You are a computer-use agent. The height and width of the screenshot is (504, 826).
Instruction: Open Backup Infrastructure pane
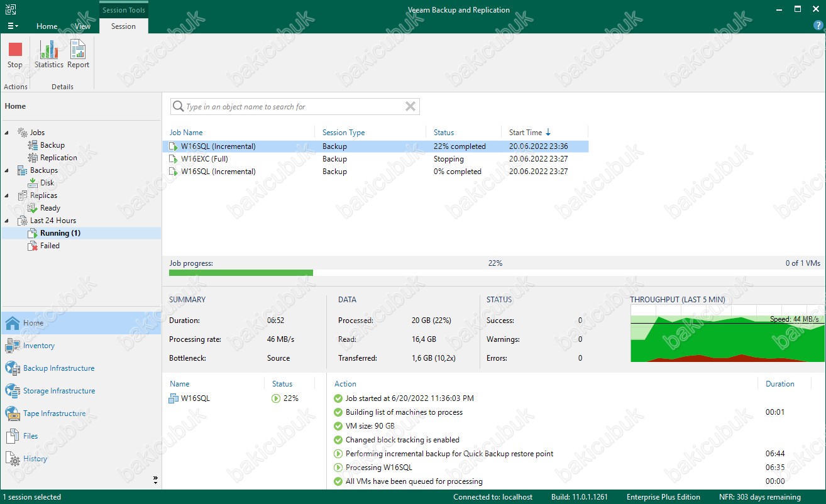[80, 368]
